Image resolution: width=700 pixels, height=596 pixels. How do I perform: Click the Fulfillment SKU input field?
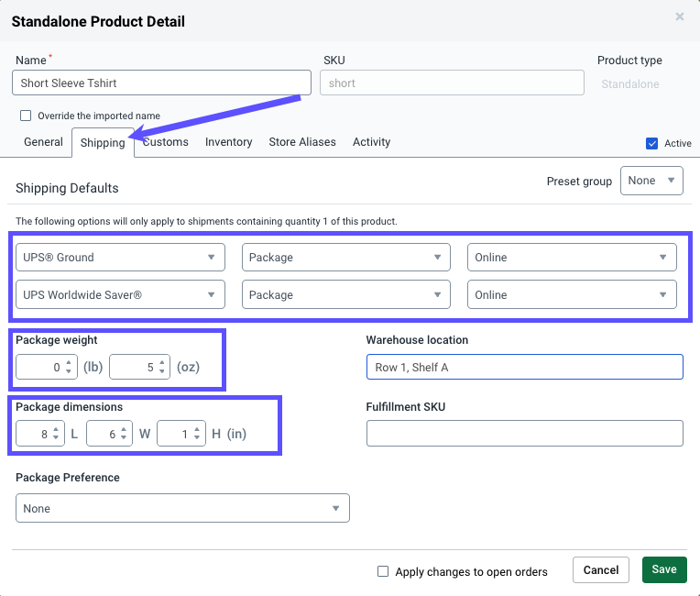pos(524,433)
